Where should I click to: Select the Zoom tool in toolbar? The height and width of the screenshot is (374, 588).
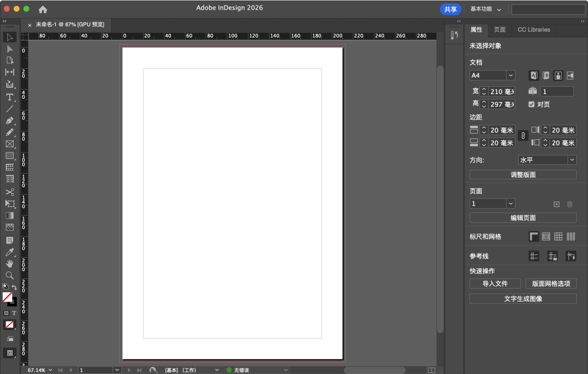9,275
